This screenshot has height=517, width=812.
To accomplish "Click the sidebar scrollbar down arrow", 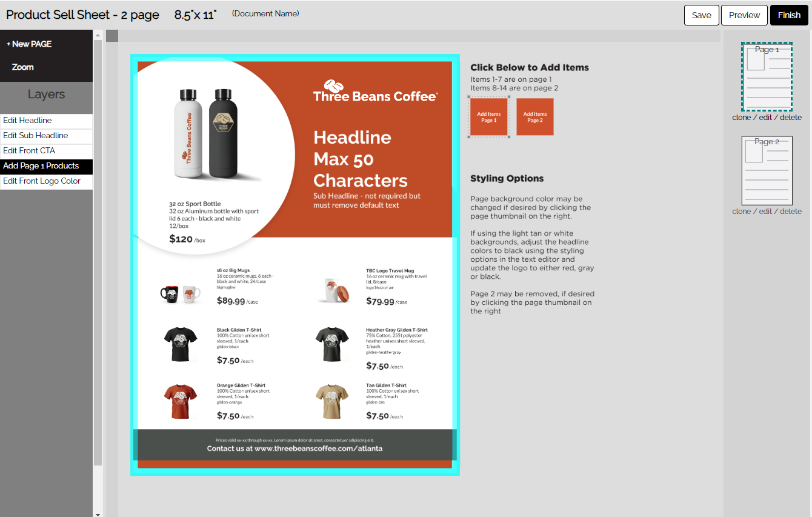I will [x=98, y=514].
